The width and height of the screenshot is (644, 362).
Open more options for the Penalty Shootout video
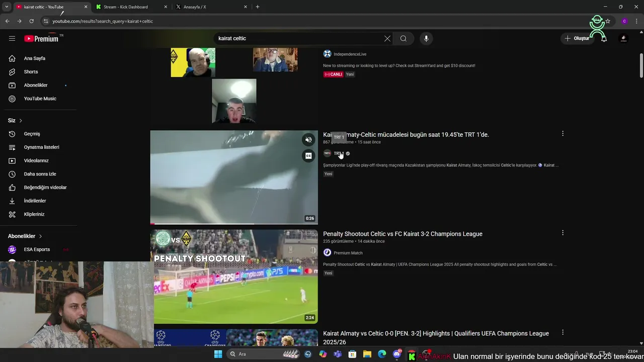(x=562, y=233)
